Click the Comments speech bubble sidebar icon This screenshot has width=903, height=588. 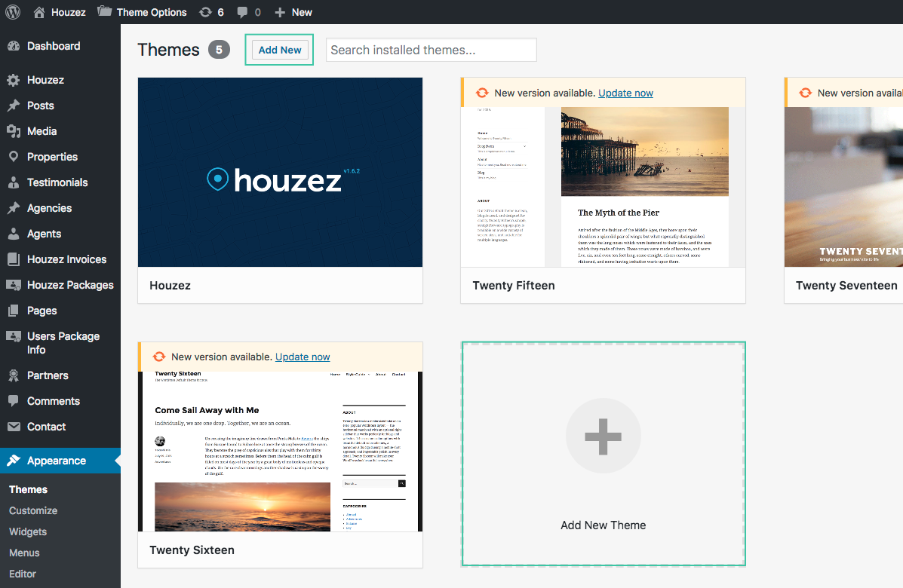point(14,401)
